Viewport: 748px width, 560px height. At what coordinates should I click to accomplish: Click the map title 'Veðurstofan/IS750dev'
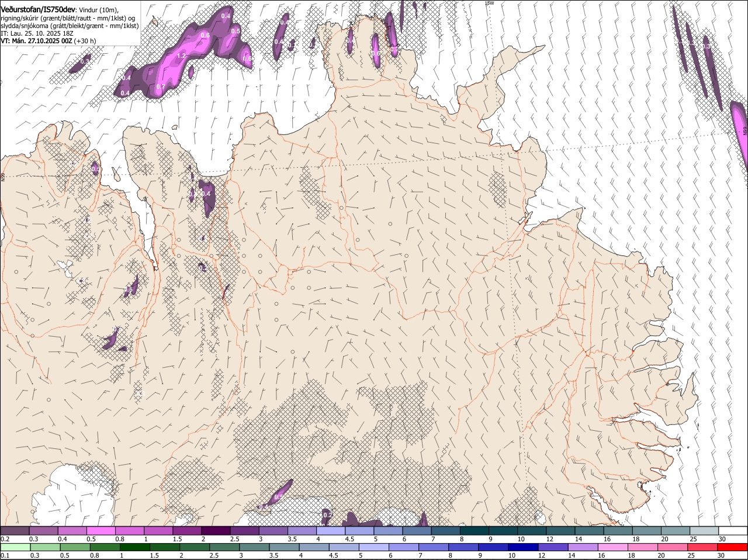point(39,9)
